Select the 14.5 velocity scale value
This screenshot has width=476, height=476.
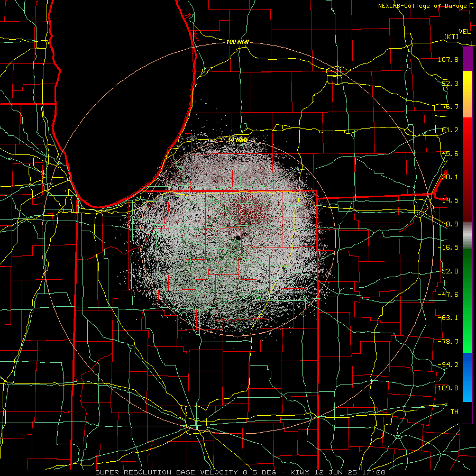coord(450,200)
